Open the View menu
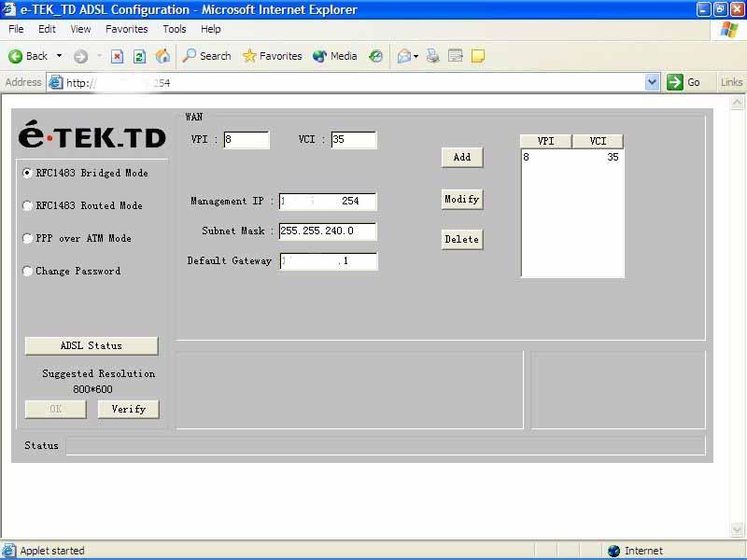The image size is (747, 560). tap(80, 29)
